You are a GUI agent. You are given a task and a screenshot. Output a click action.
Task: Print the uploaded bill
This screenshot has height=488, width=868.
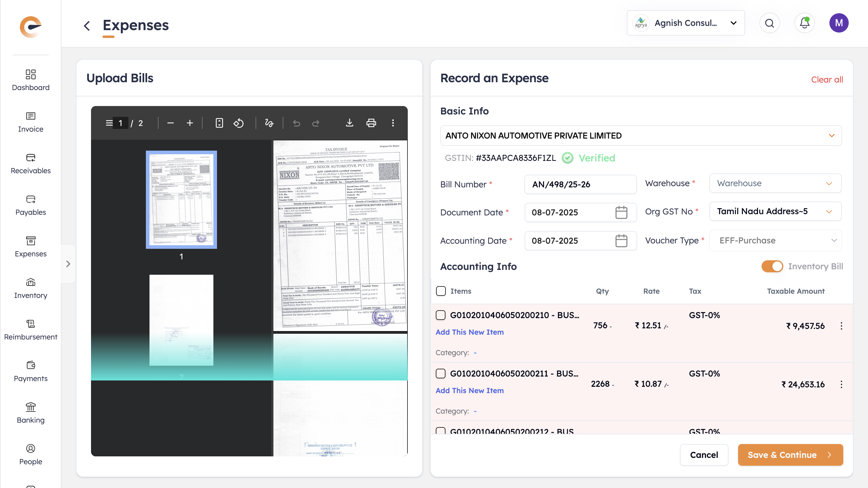click(x=371, y=123)
